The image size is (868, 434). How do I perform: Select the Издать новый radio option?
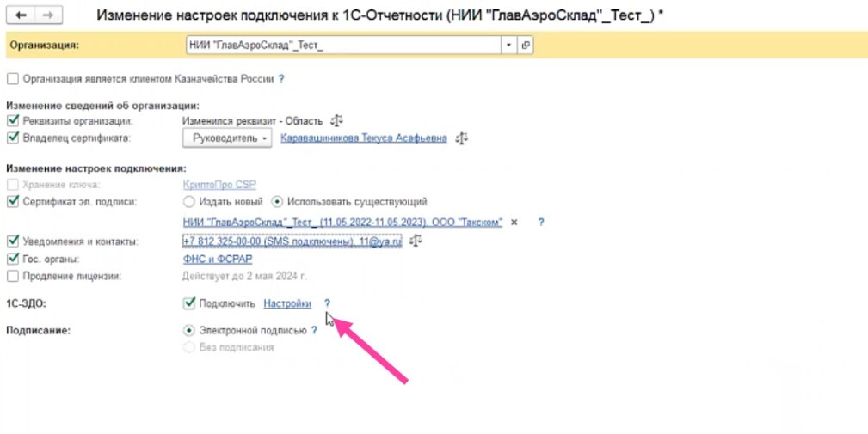pos(188,202)
